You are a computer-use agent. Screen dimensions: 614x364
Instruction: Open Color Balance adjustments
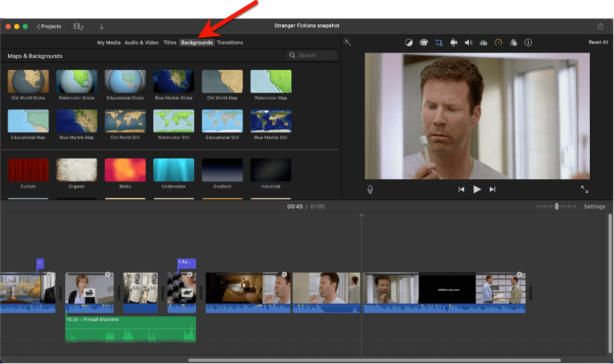(408, 42)
